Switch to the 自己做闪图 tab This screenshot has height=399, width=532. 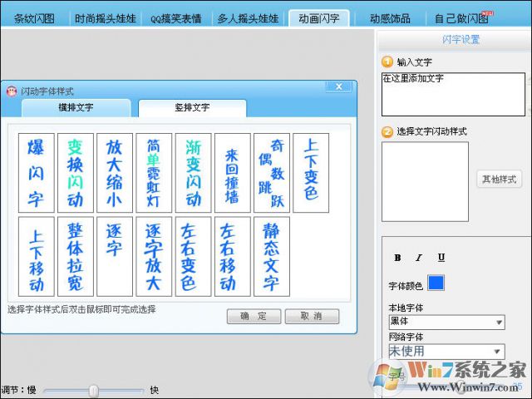pyautogui.click(x=462, y=18)
